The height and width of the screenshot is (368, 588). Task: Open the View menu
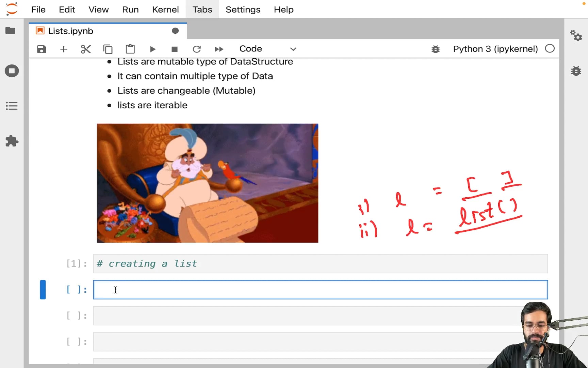[x=99, y=10]
